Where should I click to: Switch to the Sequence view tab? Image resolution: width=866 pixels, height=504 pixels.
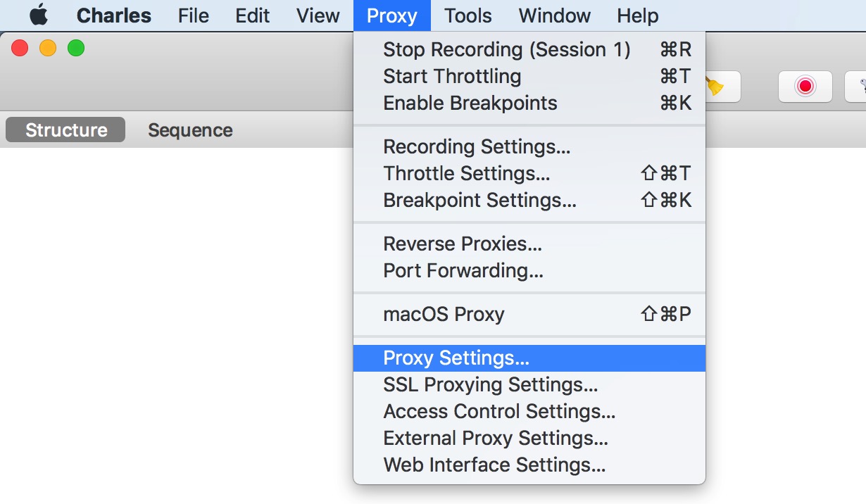point(190,130)
